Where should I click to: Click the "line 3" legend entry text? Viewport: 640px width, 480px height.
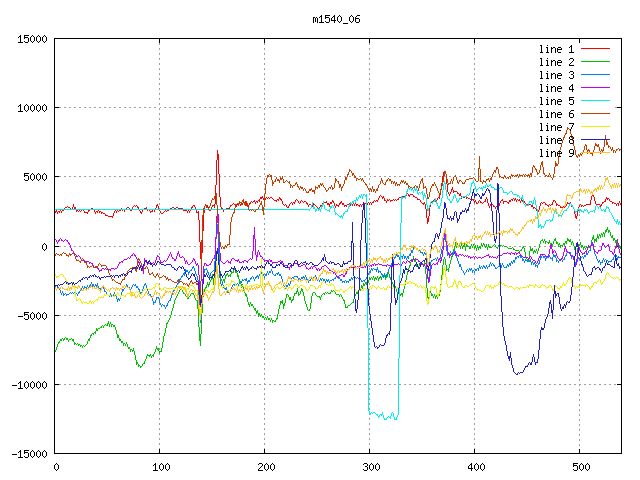556,75
